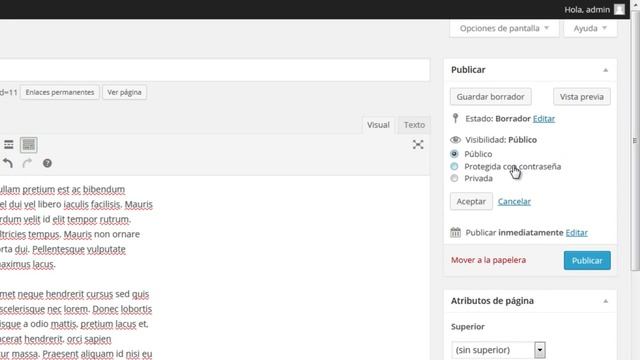
Task: Click the blue Publicar button
Action: click(587, 260)
